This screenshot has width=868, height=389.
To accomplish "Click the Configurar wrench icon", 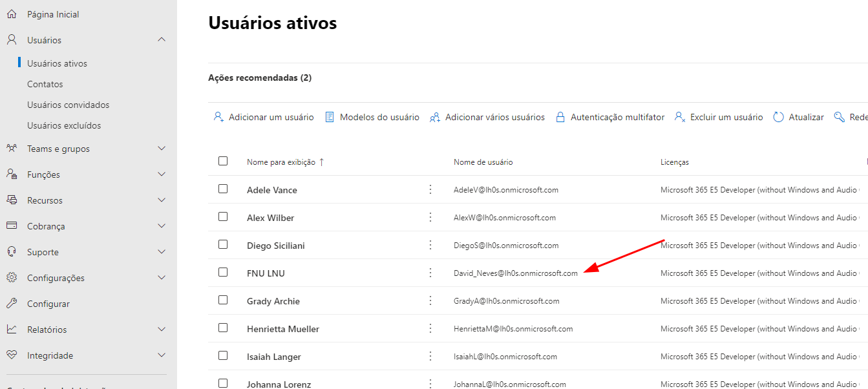I will [x=12, y=304].
